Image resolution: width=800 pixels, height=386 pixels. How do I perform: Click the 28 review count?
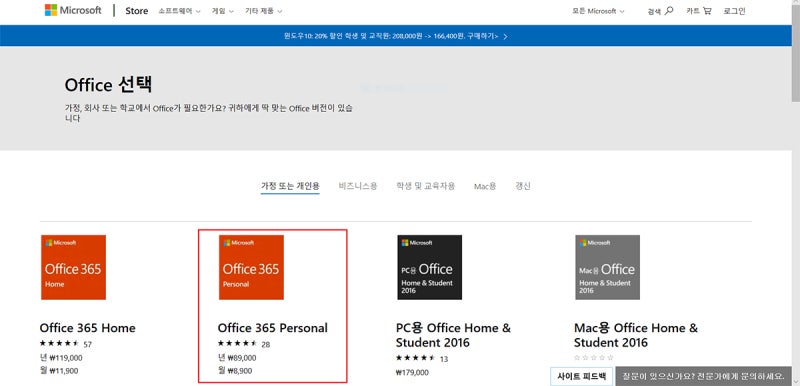pos(266,344)
